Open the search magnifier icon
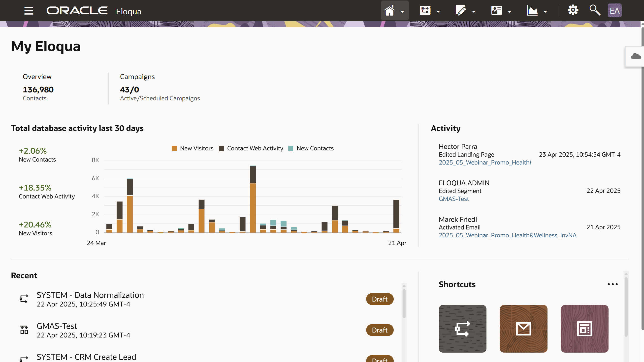This screenshot has height=362, width=644. [595, 10]
